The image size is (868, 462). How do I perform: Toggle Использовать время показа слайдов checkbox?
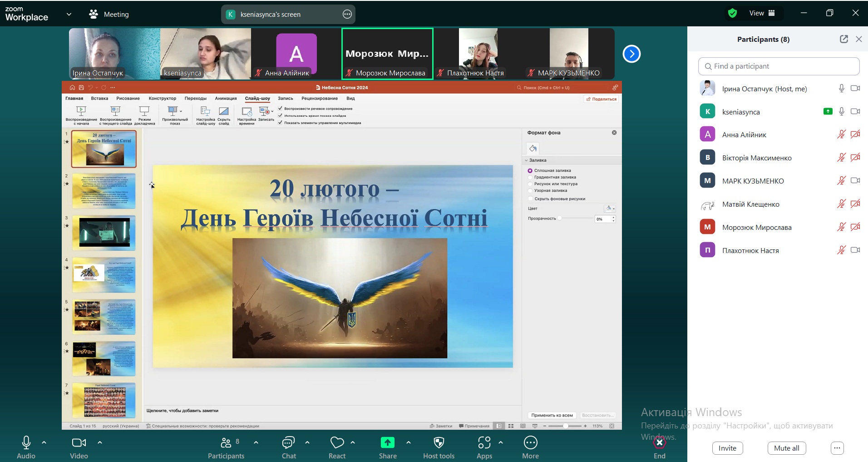[x=280, y=115]
